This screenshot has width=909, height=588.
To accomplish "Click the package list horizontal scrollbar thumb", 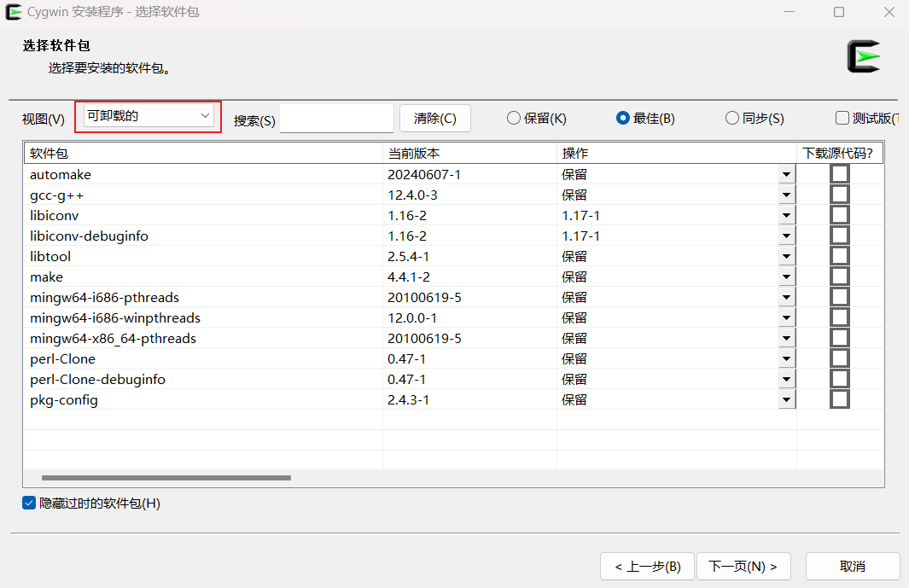I will pos(166,478).
